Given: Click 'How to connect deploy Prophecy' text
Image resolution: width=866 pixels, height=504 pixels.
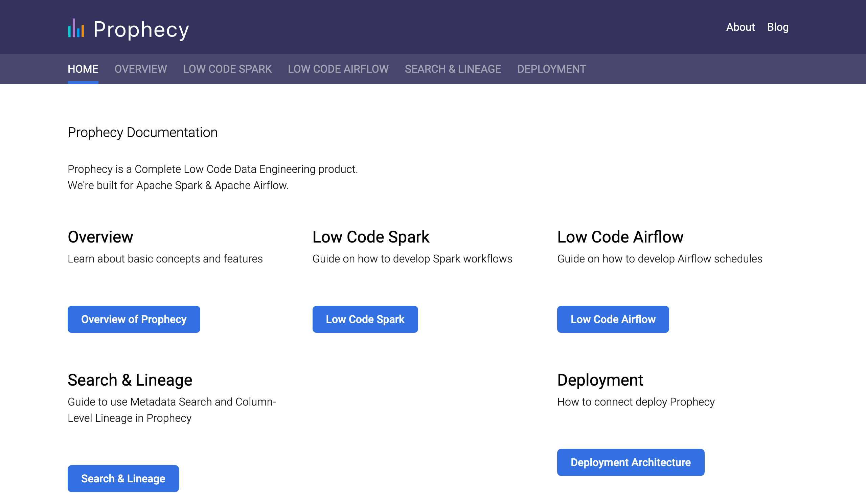Looking at the screenshot, I should [x=636, y=402].
